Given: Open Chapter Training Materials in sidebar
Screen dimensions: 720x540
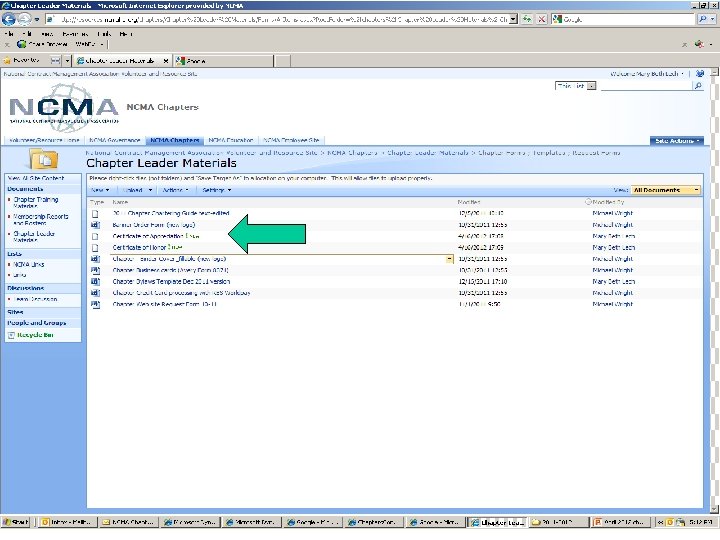Looking at the screenshot, I should 36,202.
